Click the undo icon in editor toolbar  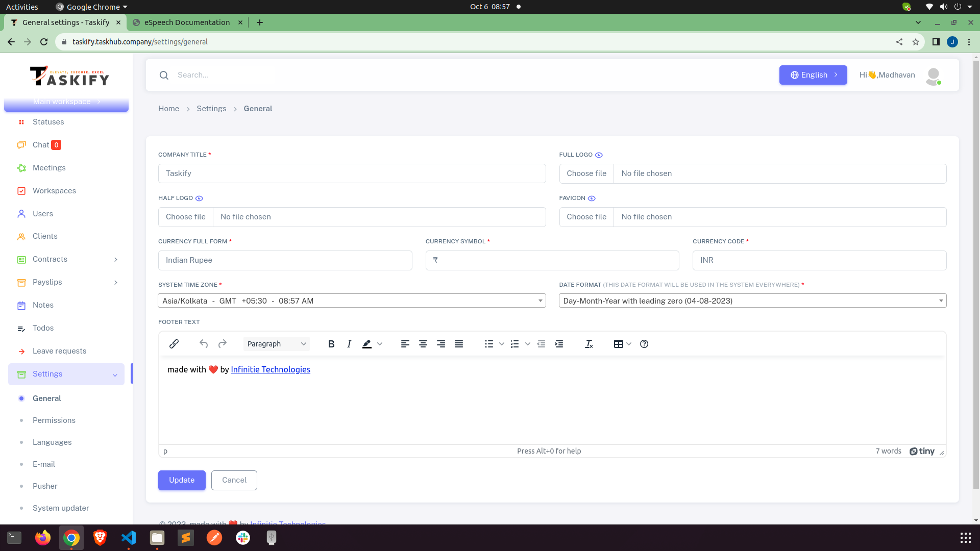pos(204,344)
